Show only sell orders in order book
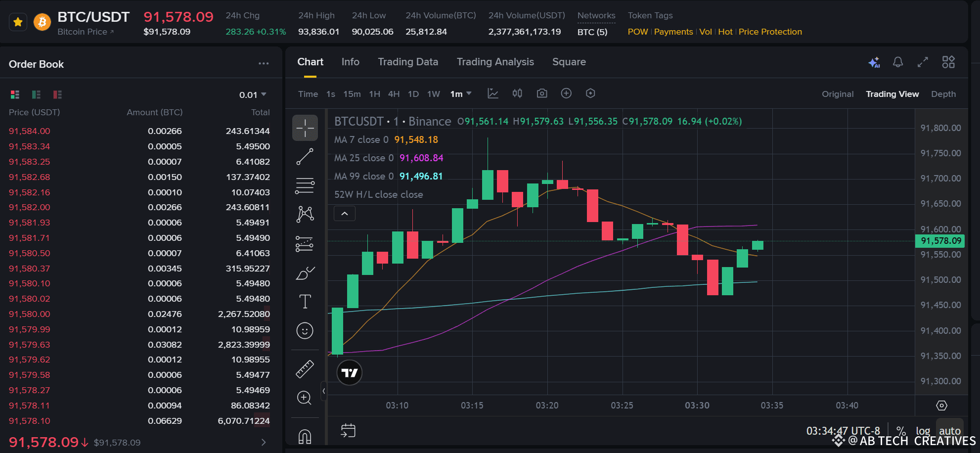The height and width of the screenshot is (453, 980). click(57, 94)
